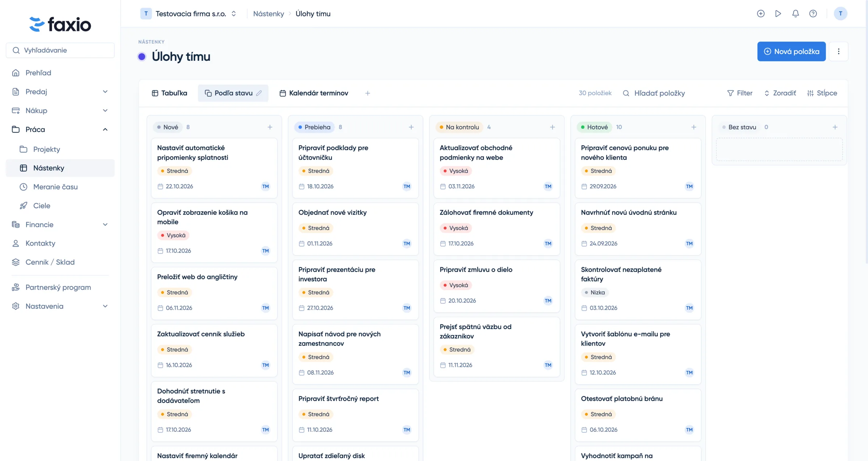
Task: Open Partnerský program in sidebar
Action: point(60,287)
